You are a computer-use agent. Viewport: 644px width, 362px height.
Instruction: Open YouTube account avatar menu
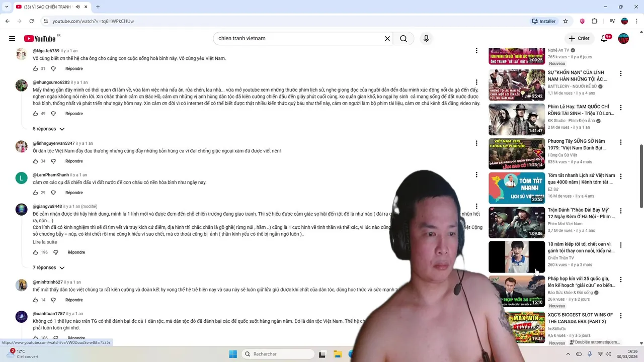[x=623, y=39]
